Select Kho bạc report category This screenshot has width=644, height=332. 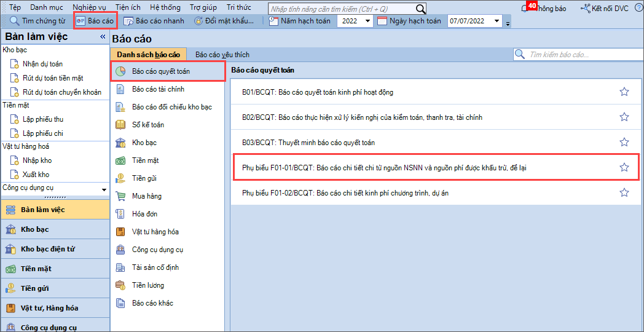click(168, 143)
